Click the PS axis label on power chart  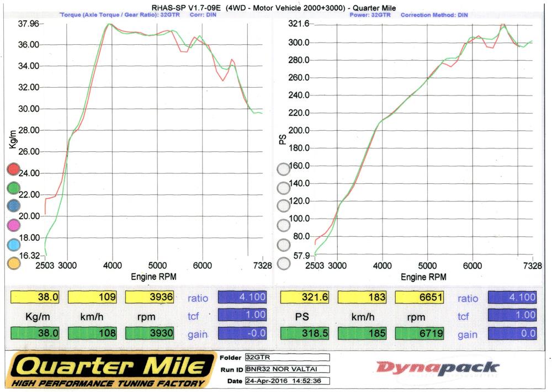pyautogui.click(x=283, y=140)
